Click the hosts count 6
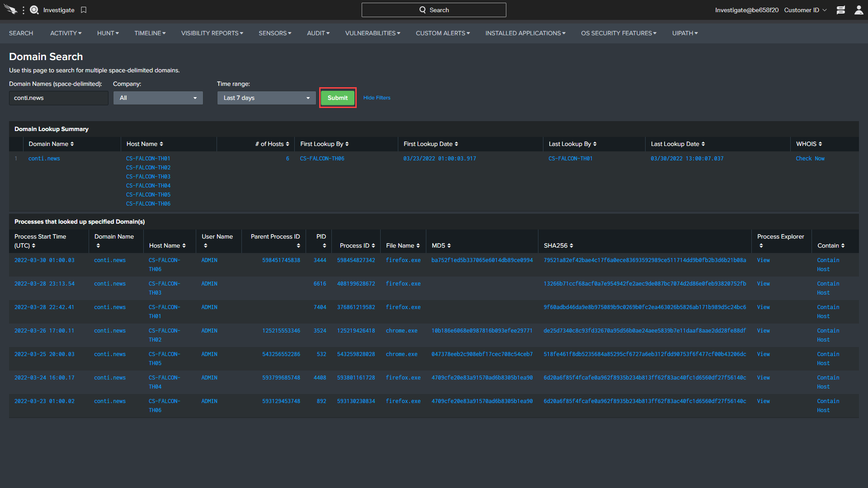The image size is (868, 488). (x=288, y=159)
